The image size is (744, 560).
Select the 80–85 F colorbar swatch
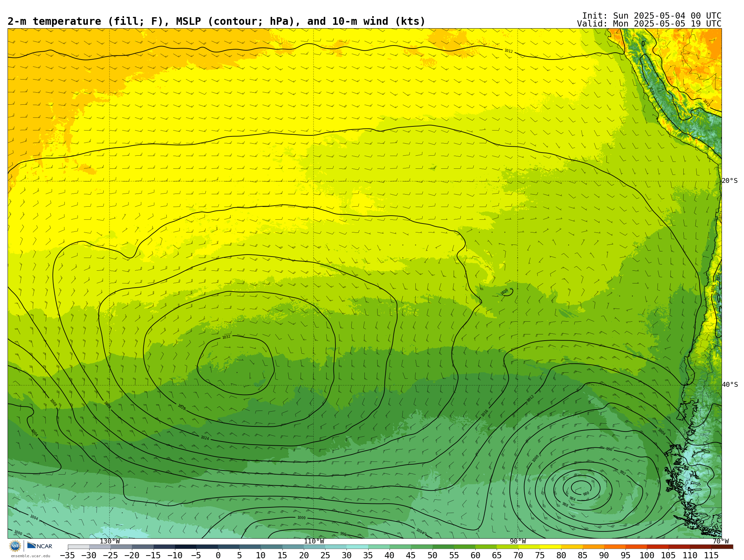pyautogui.click(x=572, y=547)
